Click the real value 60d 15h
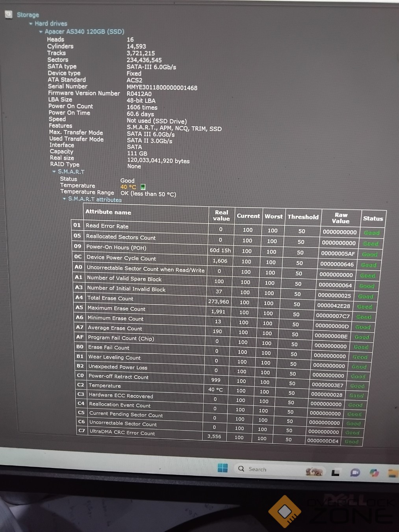399x532 pixels. [x=220, y=250]
